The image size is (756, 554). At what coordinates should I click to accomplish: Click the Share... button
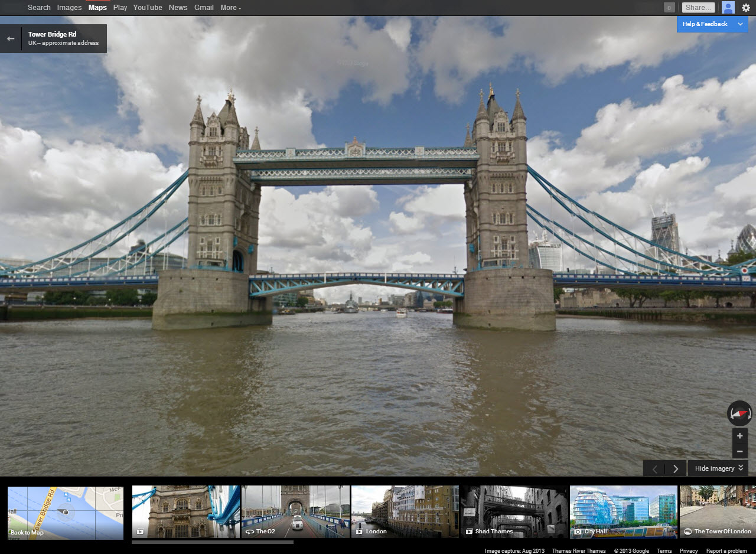pyautogui.click(x=698, y=8)
